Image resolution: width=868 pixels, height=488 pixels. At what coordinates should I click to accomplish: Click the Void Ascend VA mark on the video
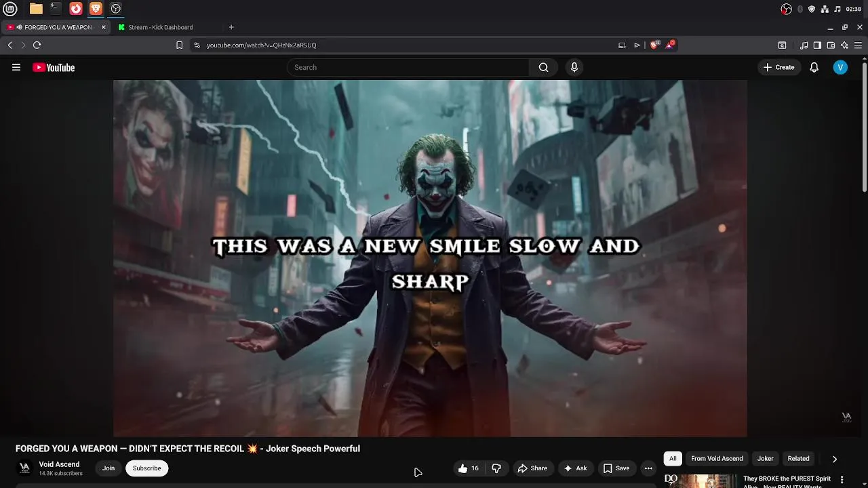click(x=846, y=417)
